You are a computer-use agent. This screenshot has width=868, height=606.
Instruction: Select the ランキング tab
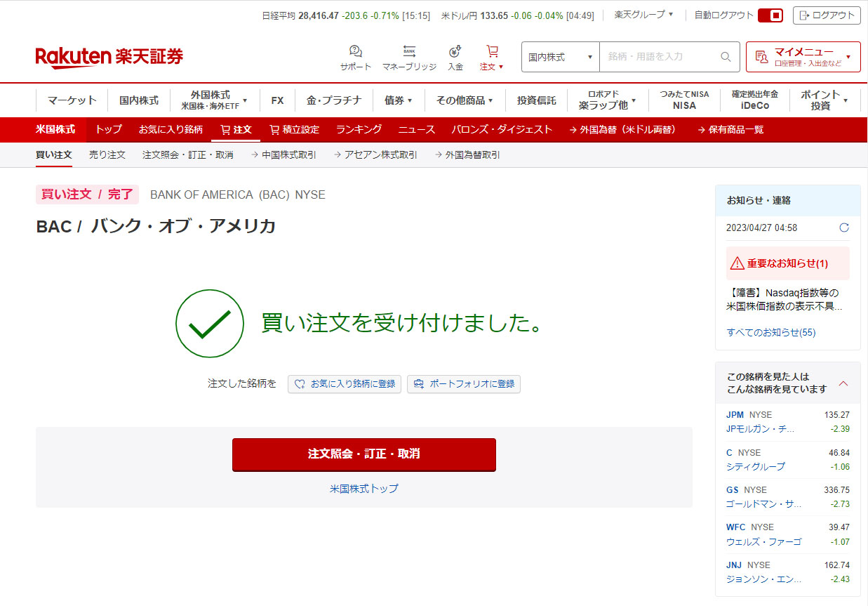(x=359, y=129)
